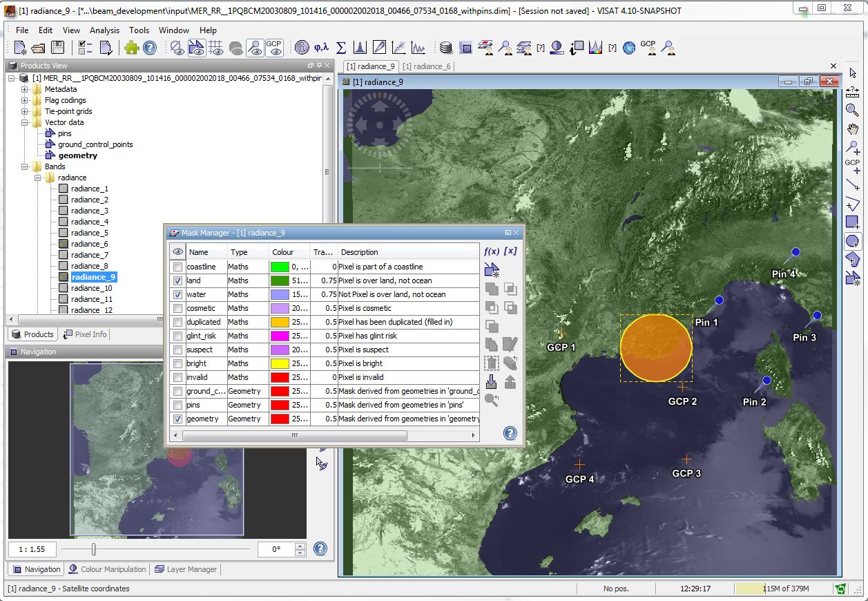Select the radiance_5 band in tree
The width and height of the screenshot is (868, 601).
coord(89,233)
